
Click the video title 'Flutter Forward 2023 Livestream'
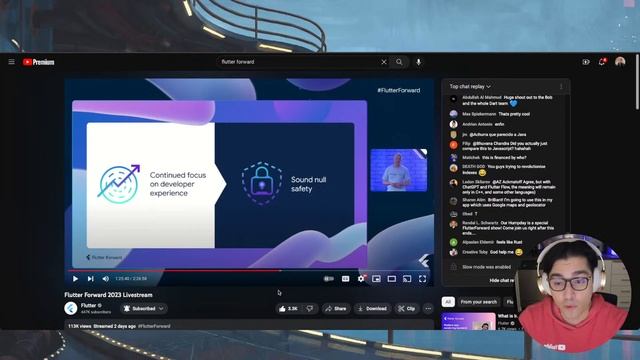[x=108, y=295]
